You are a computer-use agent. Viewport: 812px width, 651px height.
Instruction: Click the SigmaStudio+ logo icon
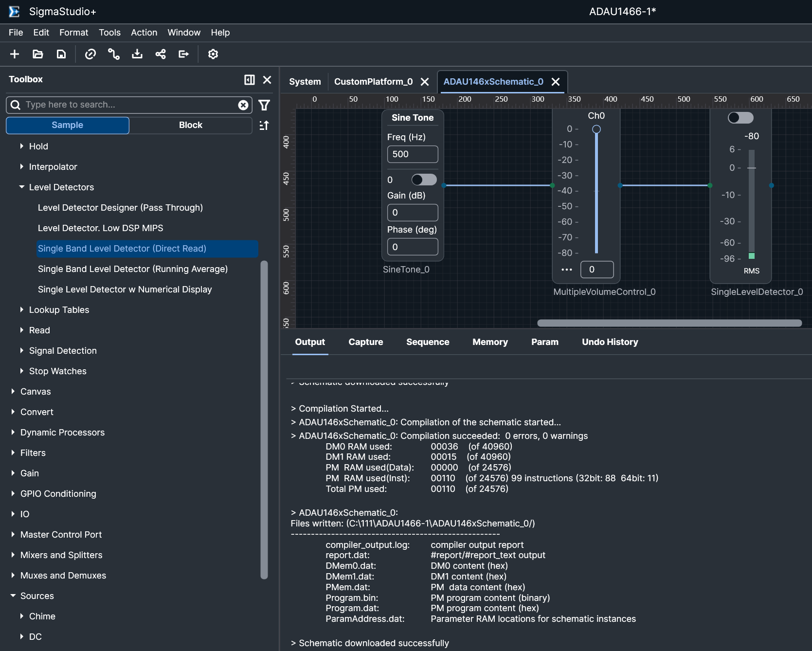click(x=14, y=12)
